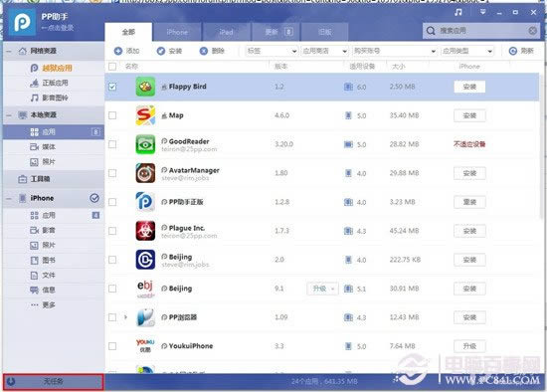Check the PP助手正版 row checkbox
The image size is (547, 392).
[112, 202]
